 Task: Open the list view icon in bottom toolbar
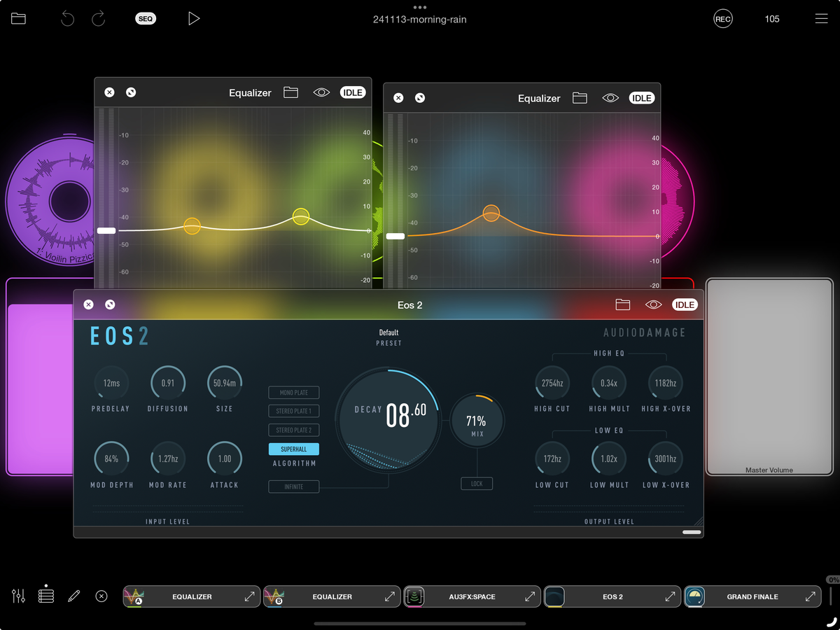tap(46, 596)
